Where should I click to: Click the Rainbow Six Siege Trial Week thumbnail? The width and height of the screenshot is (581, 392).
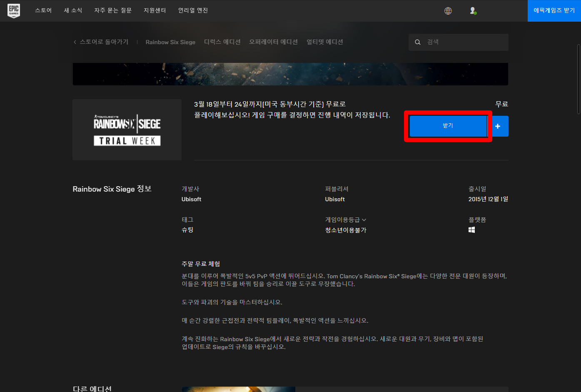(x=127, y=130)
